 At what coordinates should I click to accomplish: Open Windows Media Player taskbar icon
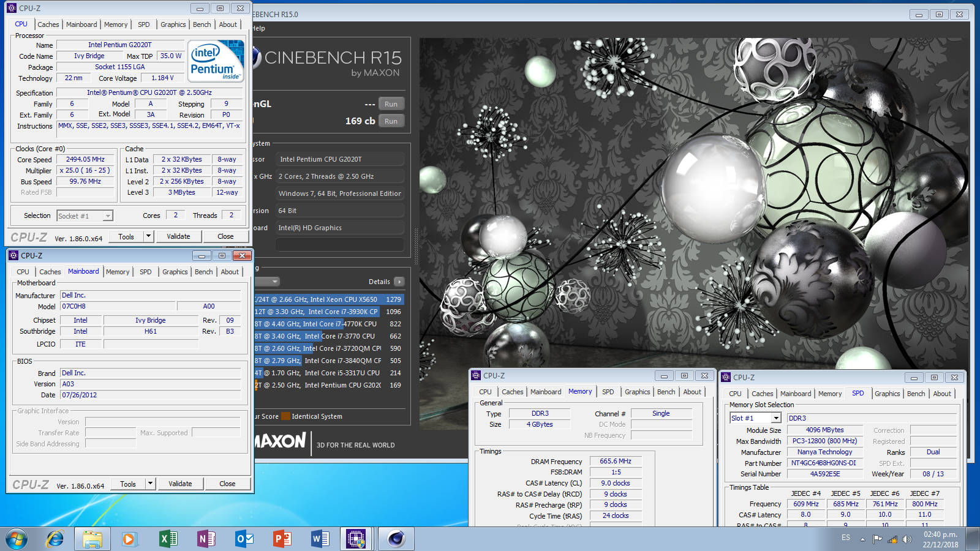(x=129, y=539)
